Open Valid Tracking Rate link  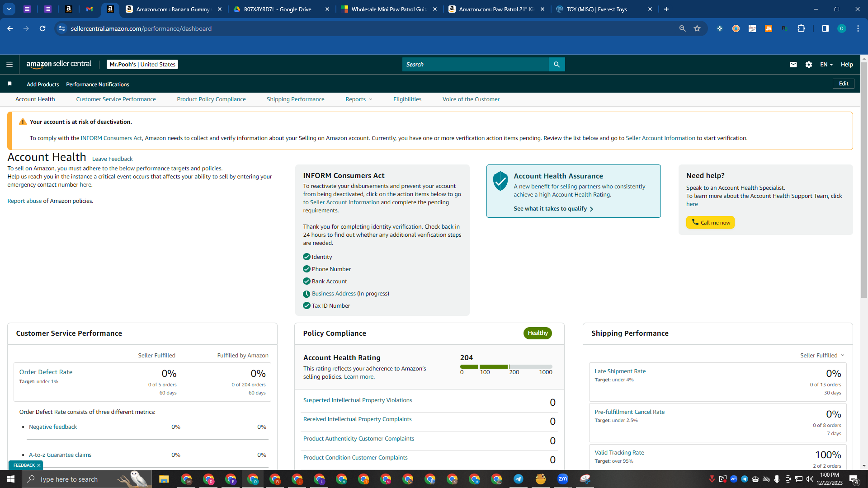[619, 453]
